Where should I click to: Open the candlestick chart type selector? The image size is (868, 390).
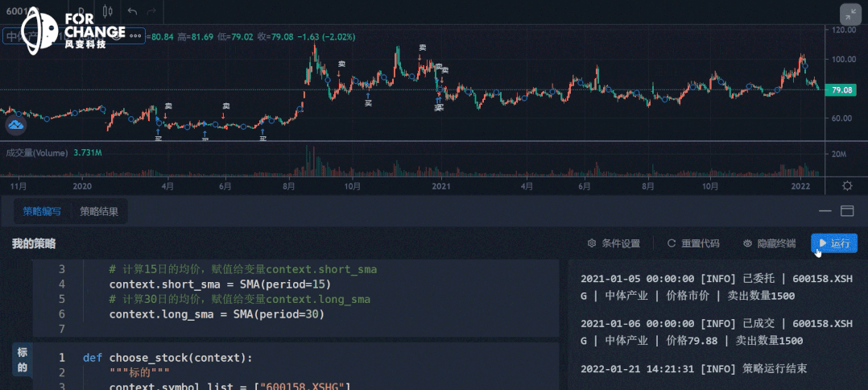click(x=108, y=11)
